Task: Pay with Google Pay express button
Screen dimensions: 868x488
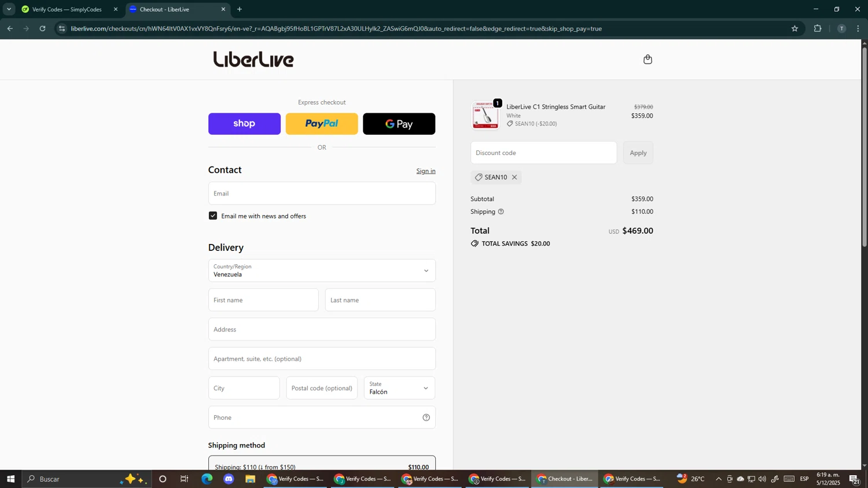Action: 399,124
